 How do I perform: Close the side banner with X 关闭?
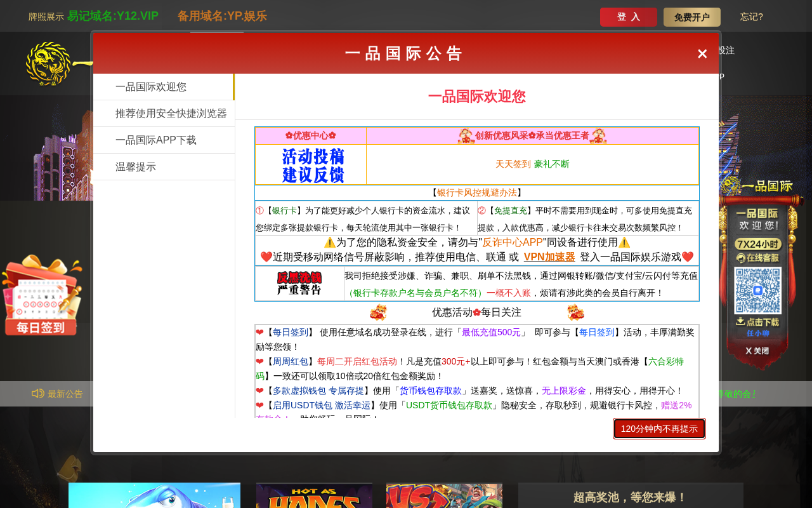(757, 351)
